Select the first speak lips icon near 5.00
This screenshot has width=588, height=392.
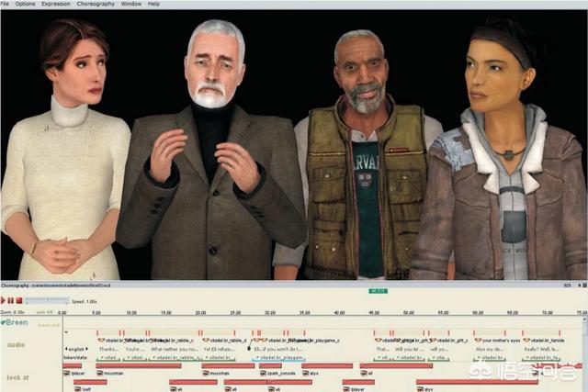(101, 341)
